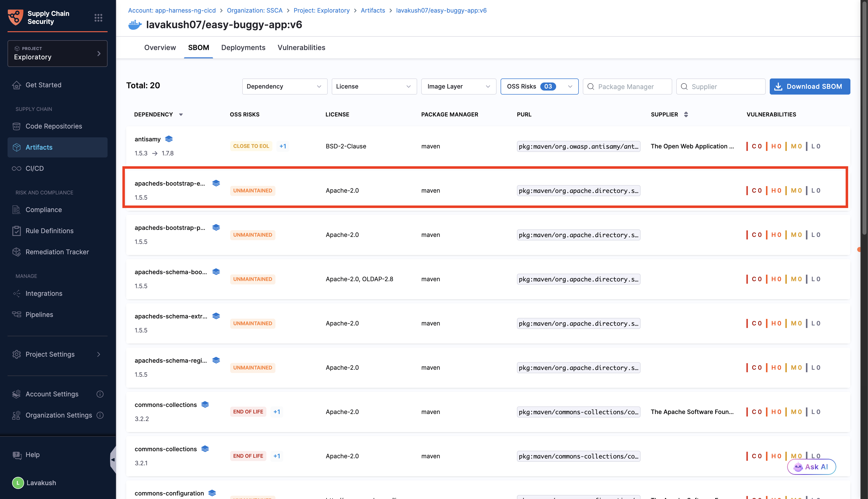Click the layers icon beside commons-collections 3.2.2
Screen dimensions: 868x499
pyautogui.click(x=205, y=404)
